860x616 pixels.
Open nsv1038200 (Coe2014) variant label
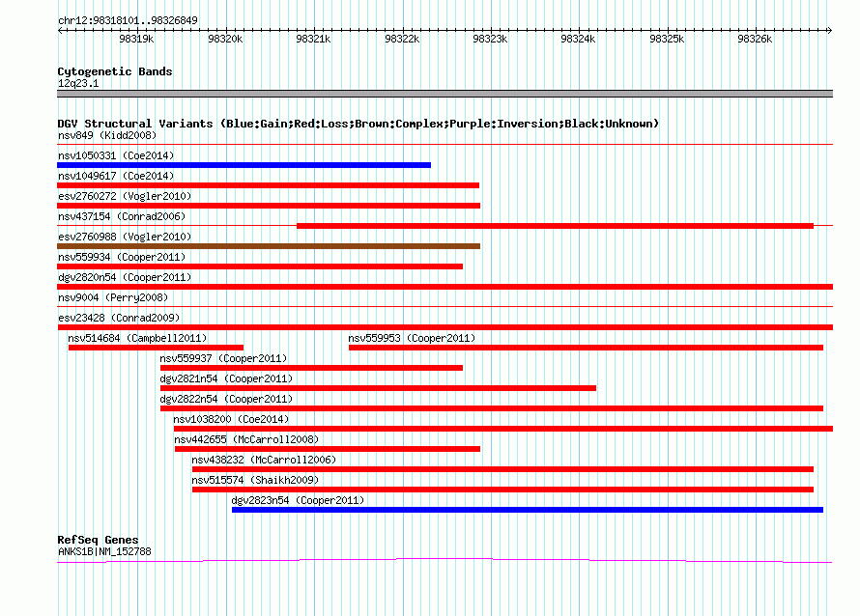pos(232,419)
